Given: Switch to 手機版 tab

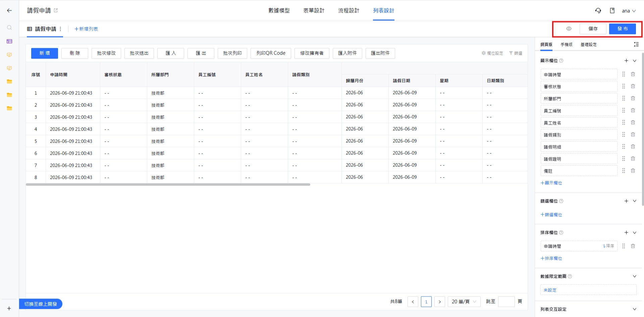Looking at the screenshot, I should [567, 45].
